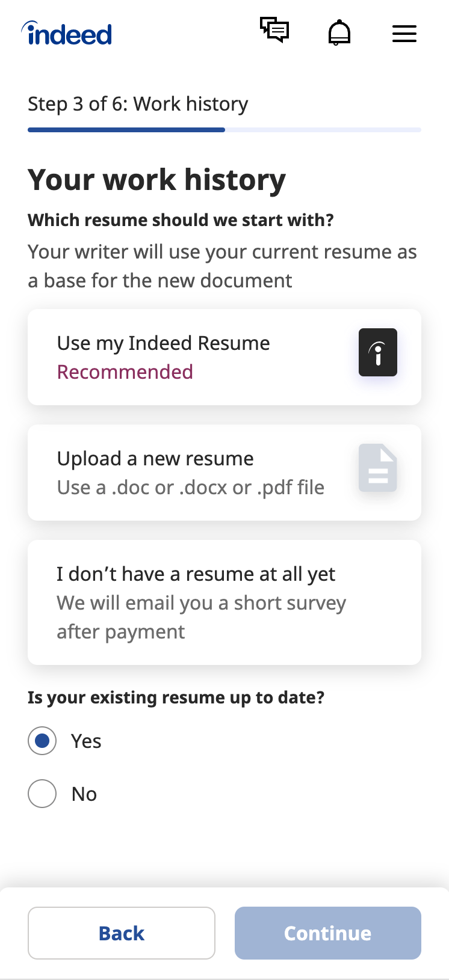Open the notifications bell
Screen dimensions: 449x980
pos(339,32)
